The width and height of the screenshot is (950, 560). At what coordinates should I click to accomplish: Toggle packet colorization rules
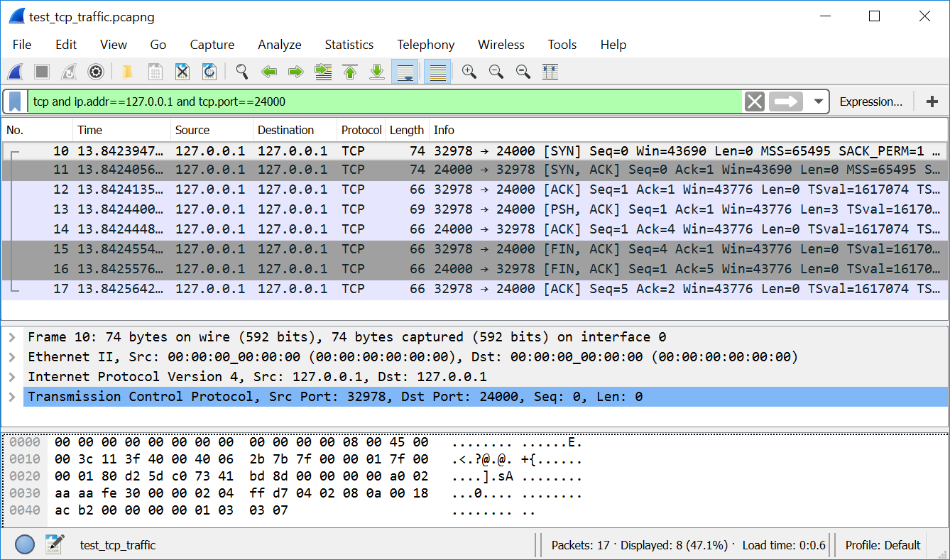(437, 72)
